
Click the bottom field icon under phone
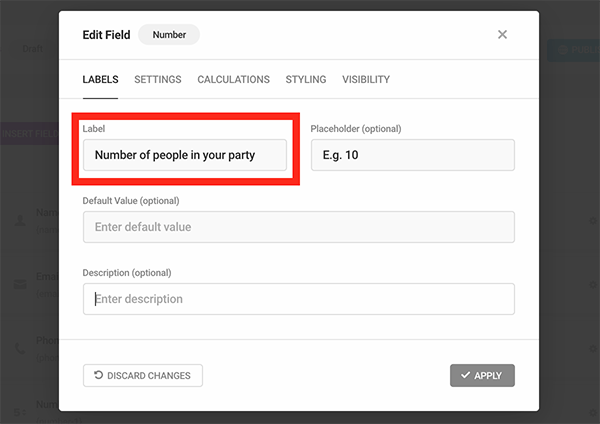coord(20,410)
